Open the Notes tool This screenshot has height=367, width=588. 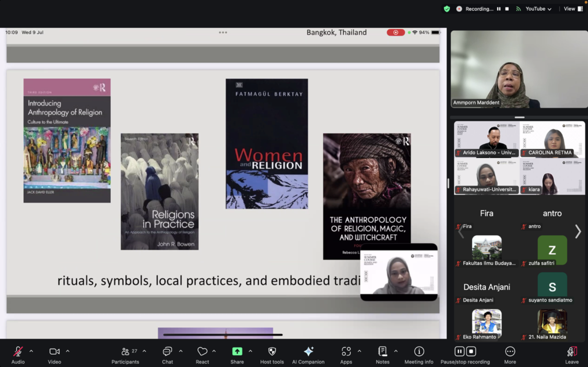point(382,352)
